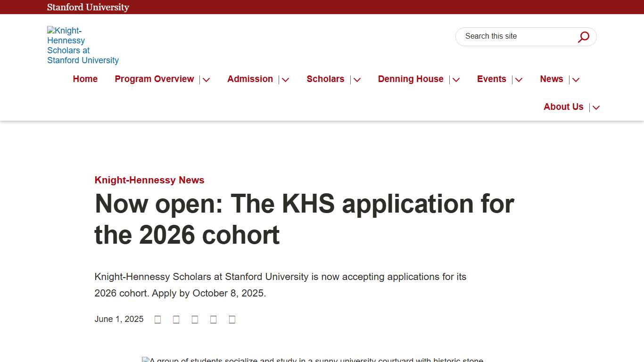
Task: Click the search magnifying glass icon
Action: click(583, 36)
